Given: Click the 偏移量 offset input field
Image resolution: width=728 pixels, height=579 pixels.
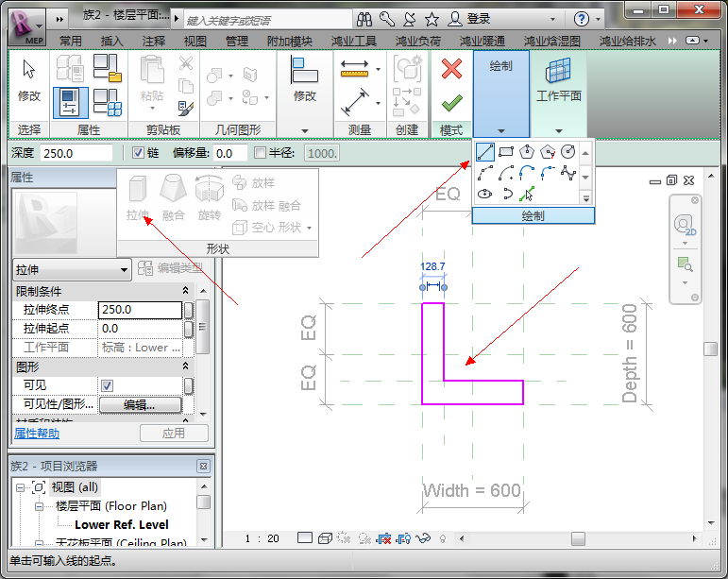Looking at the screenshot, I should click(229, 153).
